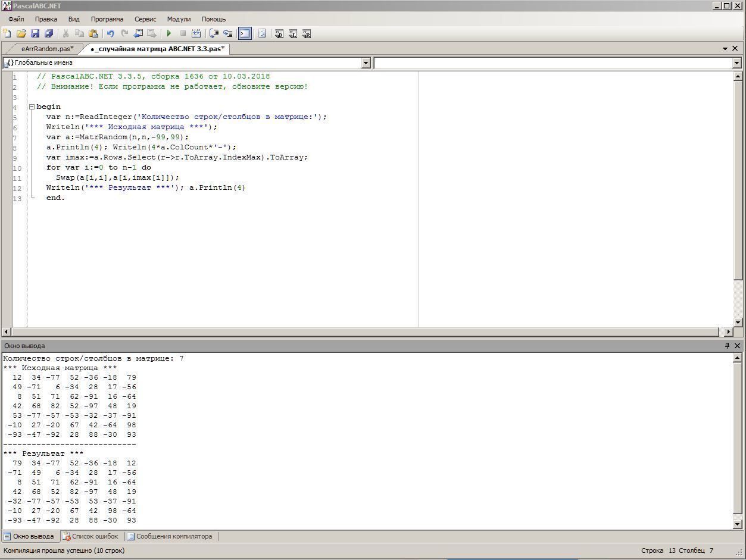Close the Окно вывода panel
Screen dimensions: 746x560
(x=738, y=346)
